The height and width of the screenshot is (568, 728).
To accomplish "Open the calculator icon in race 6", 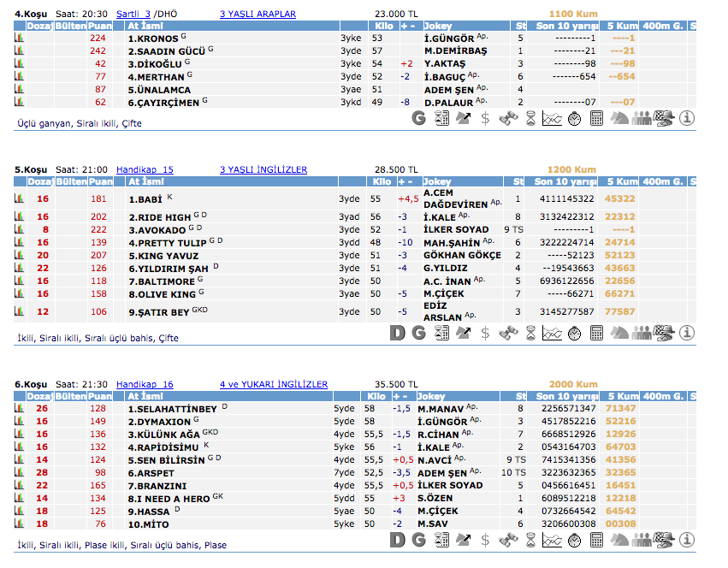I will coord(596,540).
